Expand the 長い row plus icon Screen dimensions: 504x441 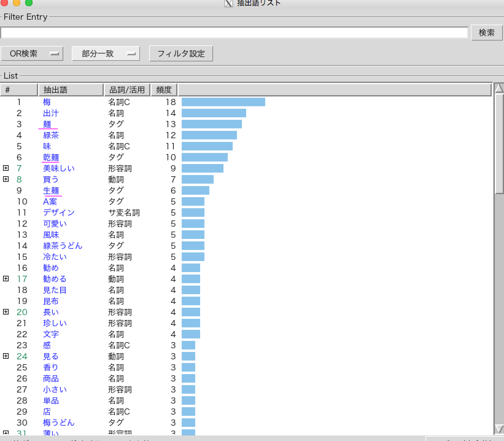[x=6, y=312]
